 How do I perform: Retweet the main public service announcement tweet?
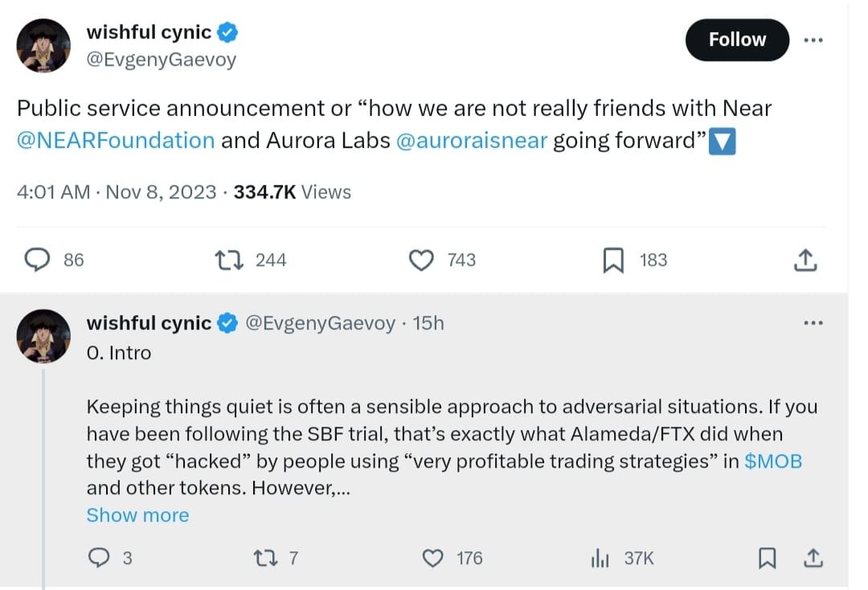(230, 260)
